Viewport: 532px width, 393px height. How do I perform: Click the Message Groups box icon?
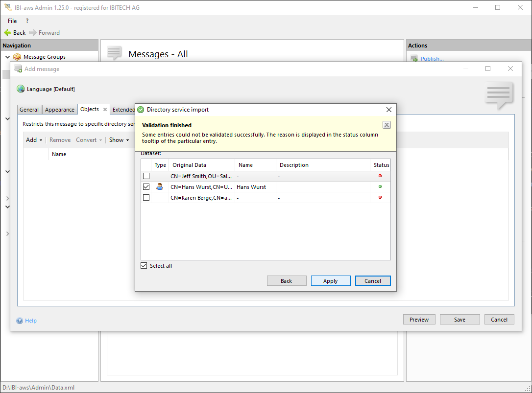click(x=18, y=57)
